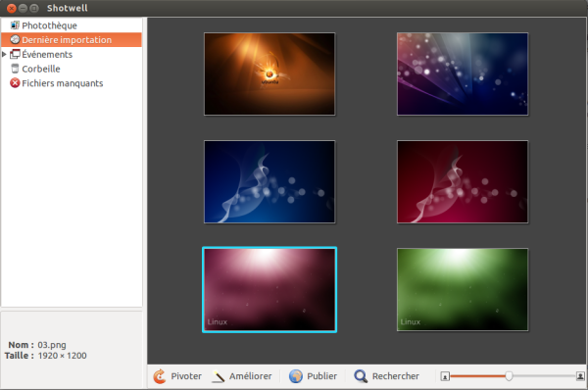
Task: Click the small thumbnail size icon
Action: (x=445, y=376)
